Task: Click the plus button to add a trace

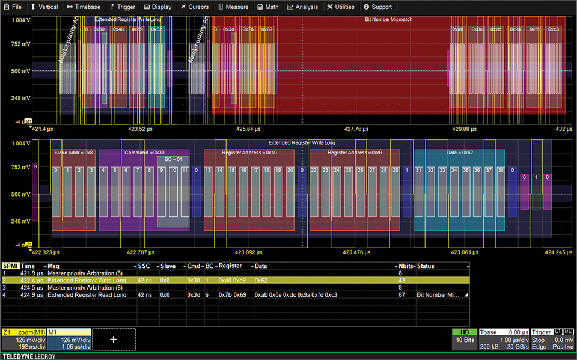Action: pos(114,339)
